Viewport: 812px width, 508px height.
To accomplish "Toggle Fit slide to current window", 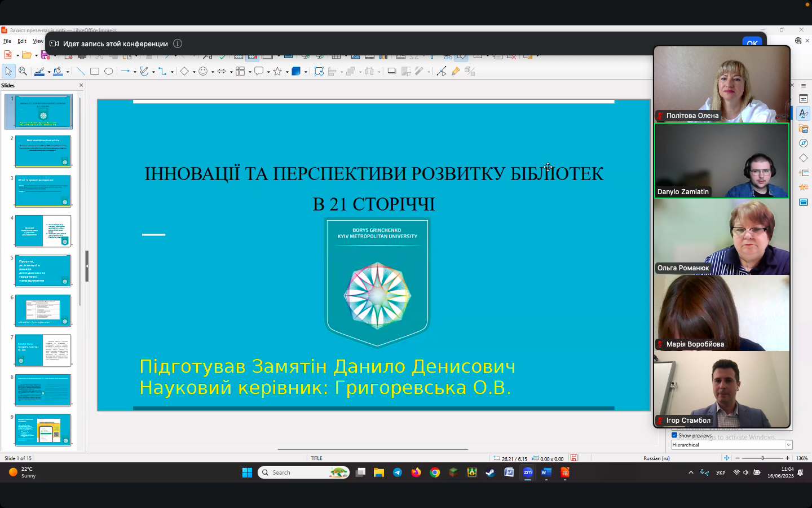I will pos(726,458).
